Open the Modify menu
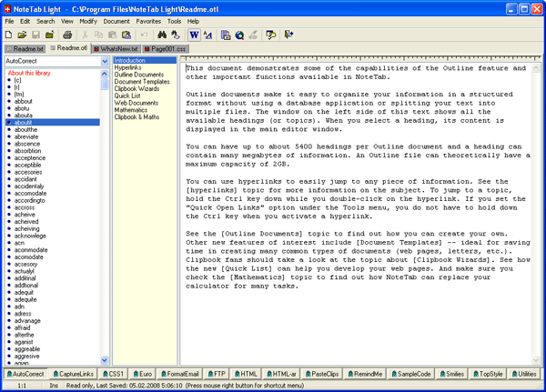Screen dimensions: 546x392 88,21
